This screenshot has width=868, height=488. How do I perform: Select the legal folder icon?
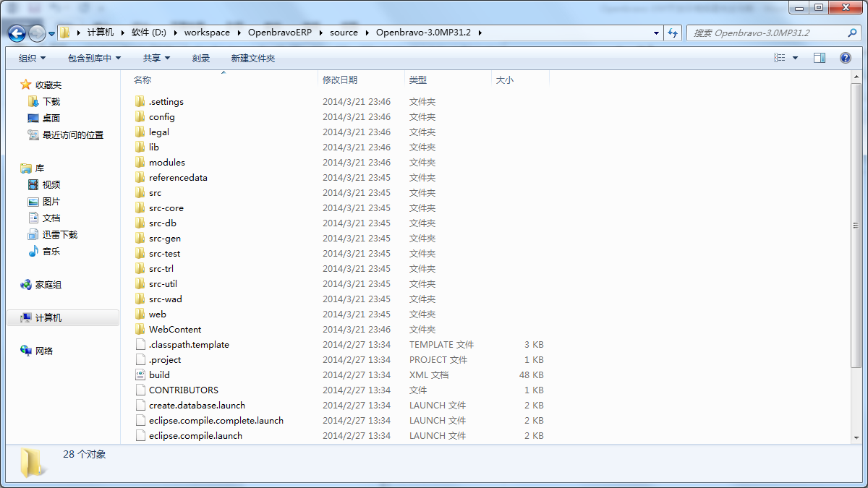tap(140, 132)
